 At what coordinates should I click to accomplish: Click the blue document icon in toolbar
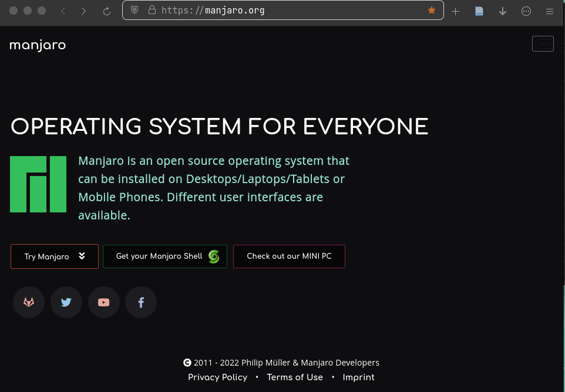(x=479, y=11)
